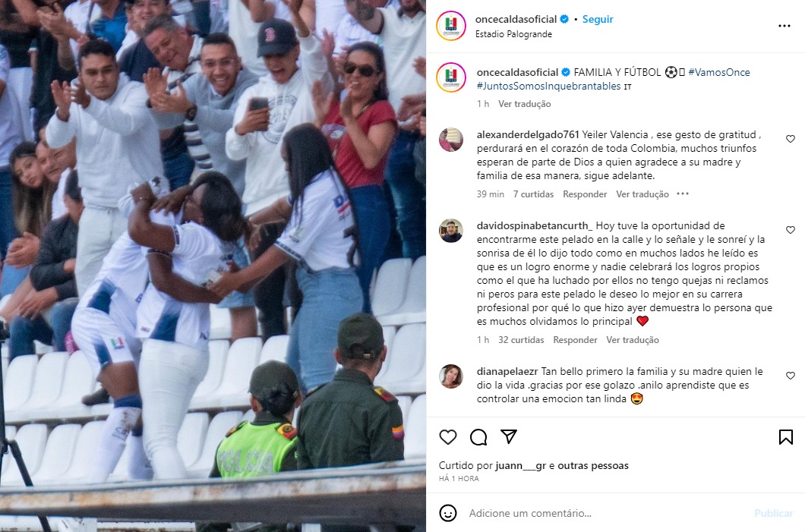This screenshot has width=805, height=532.
Task: Share the post with the paper plane icon
Action: click(x=508, y=436)
